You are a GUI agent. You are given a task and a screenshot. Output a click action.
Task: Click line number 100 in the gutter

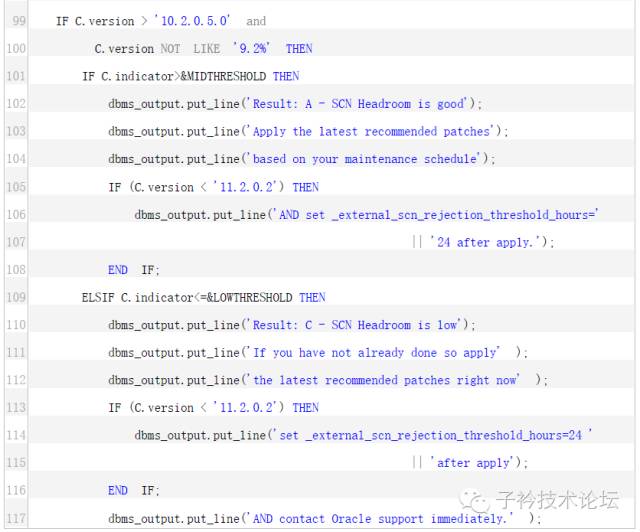[16, 49]
